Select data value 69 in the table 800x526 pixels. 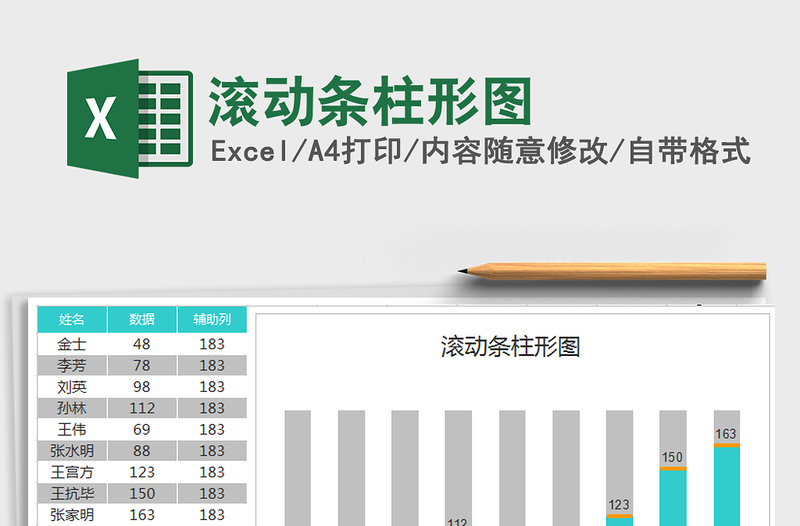click(x=142, y=430)
